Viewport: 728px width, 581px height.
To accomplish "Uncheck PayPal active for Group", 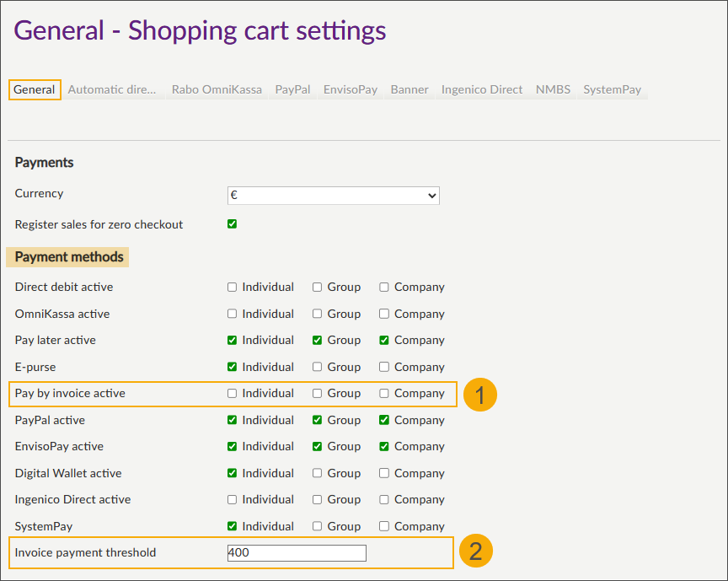I will pos(318,420).
